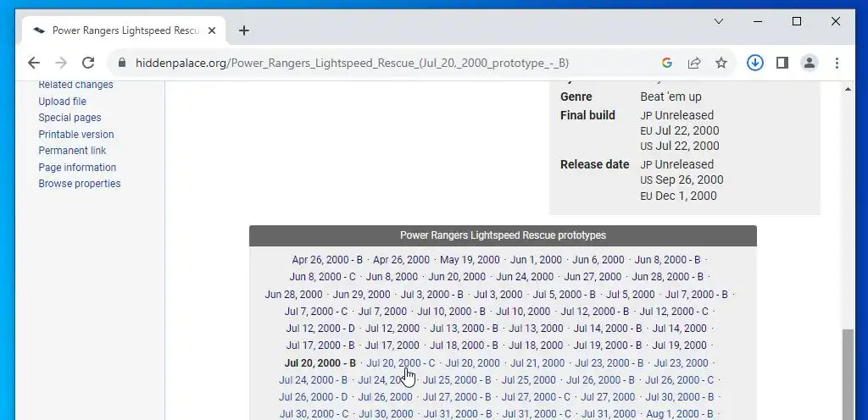
Task: Click the page scrollbar up arrow
Action: point(848,88)
